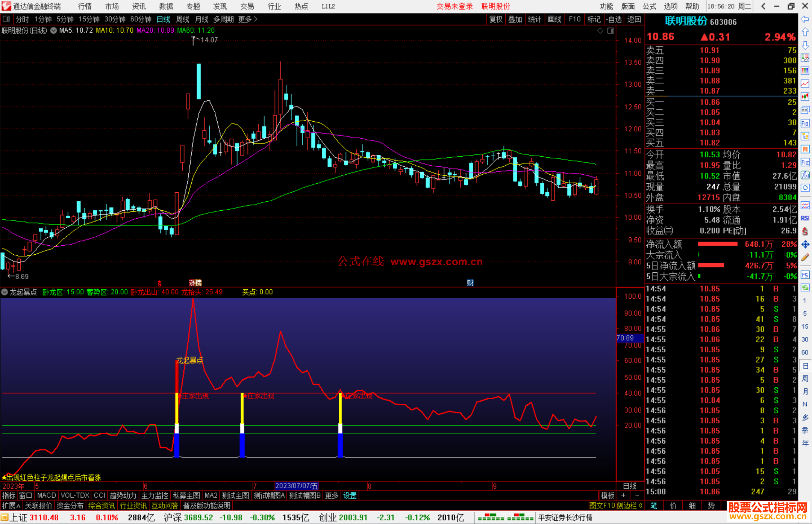Select the RSI indicator icon

coord(805,218)
